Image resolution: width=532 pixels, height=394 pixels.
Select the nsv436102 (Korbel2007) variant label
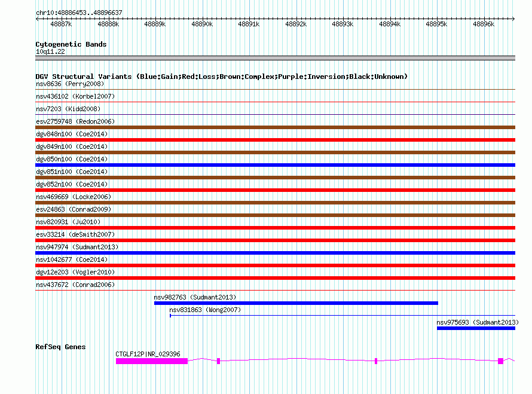tap(75, 96)
